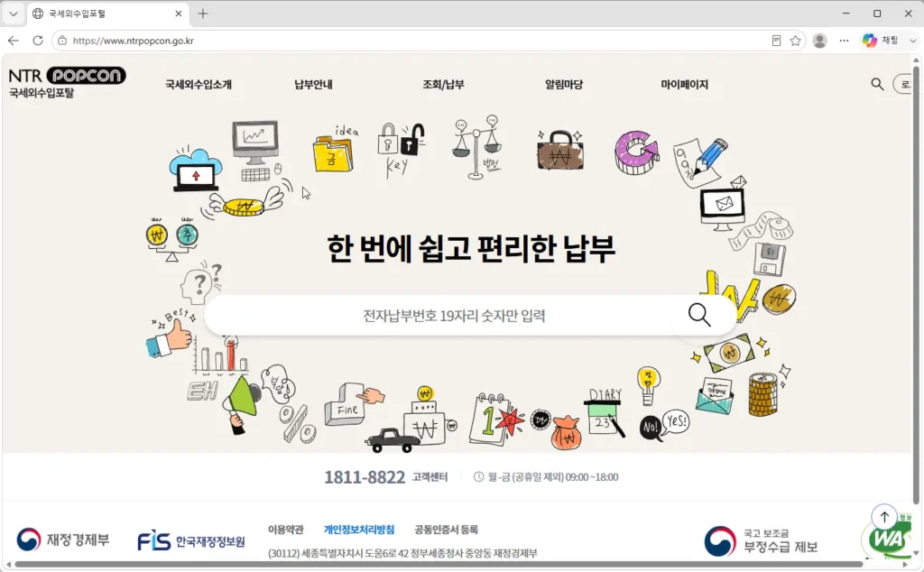This screenshot has height=572, width=924.
Task: Open the 공동인증서 등록 link
Action: (x=446, y=530)
